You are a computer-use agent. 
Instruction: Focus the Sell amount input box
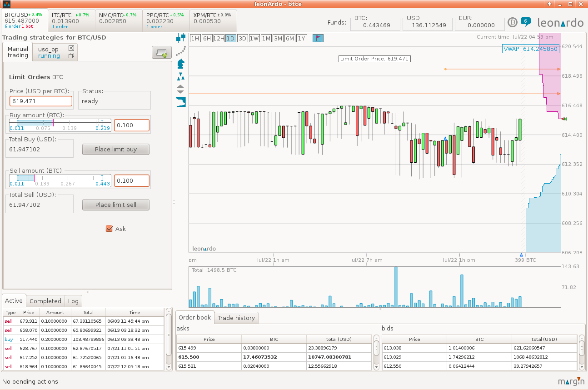click(132, 180)
